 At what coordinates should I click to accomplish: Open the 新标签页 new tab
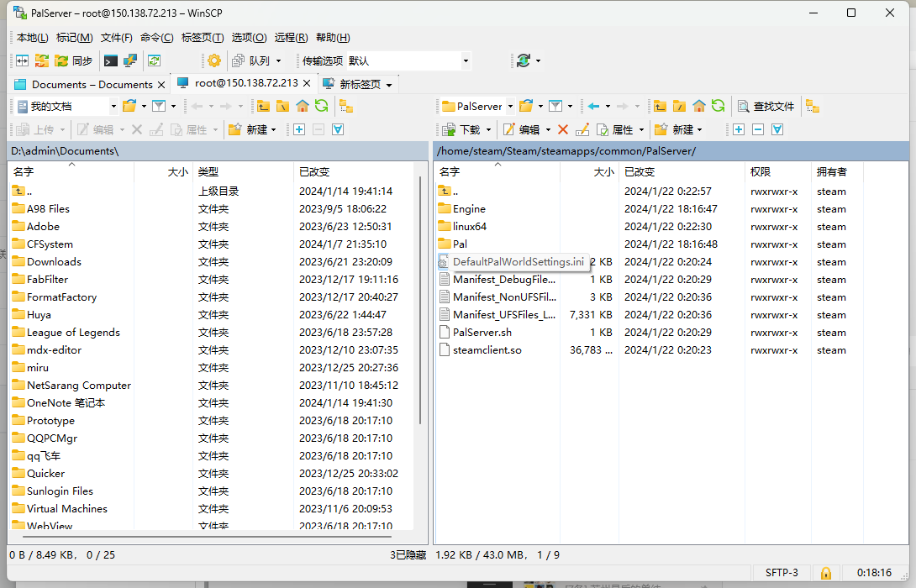pos(360,84)
